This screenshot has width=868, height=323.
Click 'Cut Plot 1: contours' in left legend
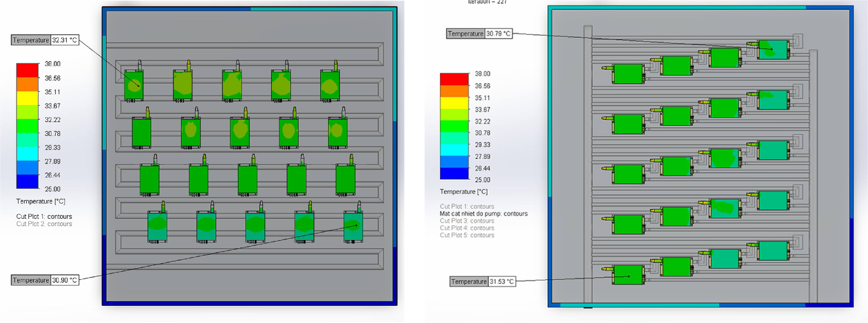44,216
